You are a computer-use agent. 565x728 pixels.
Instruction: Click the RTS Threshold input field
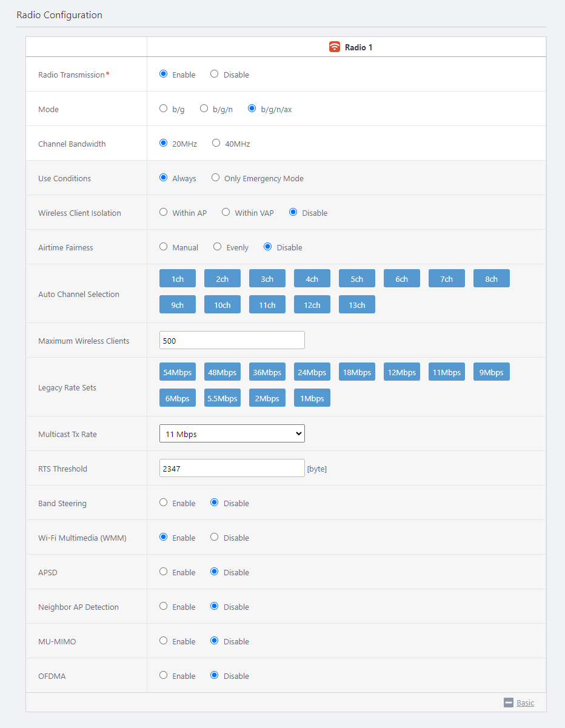[232, 469]
